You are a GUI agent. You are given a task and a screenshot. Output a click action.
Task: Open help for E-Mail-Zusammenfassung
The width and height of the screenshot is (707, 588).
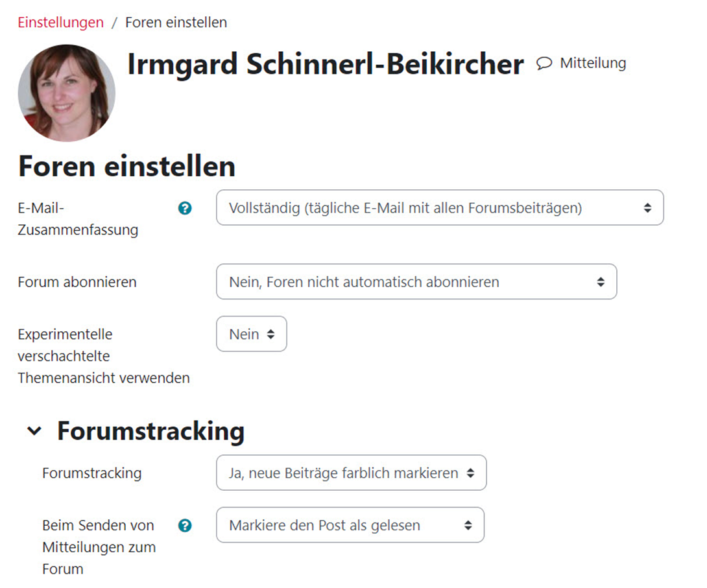pyautogui.click(x=185, y=208)
